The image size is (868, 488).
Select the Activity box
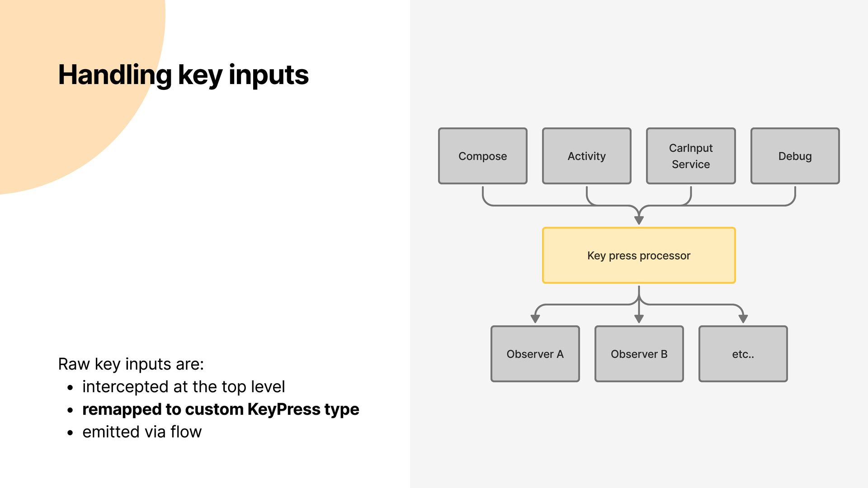pos(586,156)
